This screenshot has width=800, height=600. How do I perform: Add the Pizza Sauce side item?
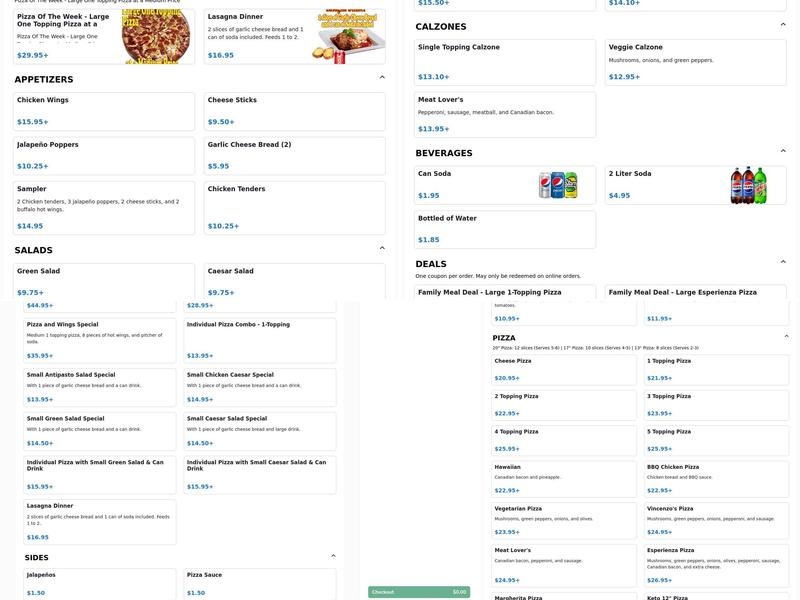click(x=260, y=584)
